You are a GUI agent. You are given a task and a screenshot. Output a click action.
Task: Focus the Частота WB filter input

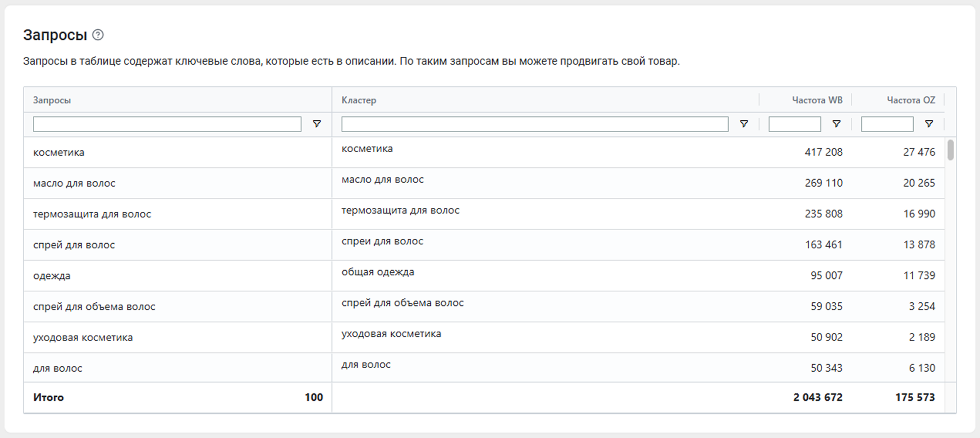click(x=794, y=124)
